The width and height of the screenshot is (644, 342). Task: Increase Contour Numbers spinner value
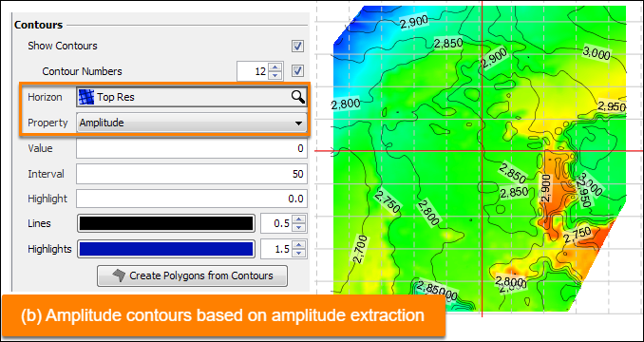(x=276, y=67)
